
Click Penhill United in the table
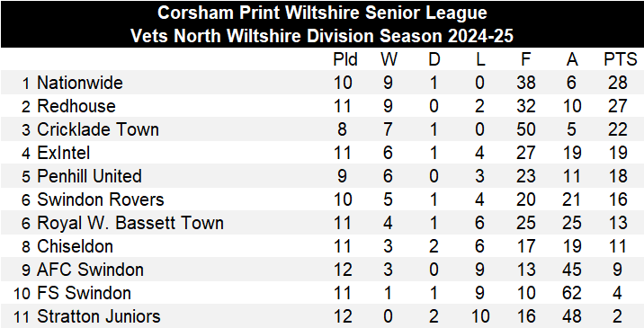tap(89, 176)
